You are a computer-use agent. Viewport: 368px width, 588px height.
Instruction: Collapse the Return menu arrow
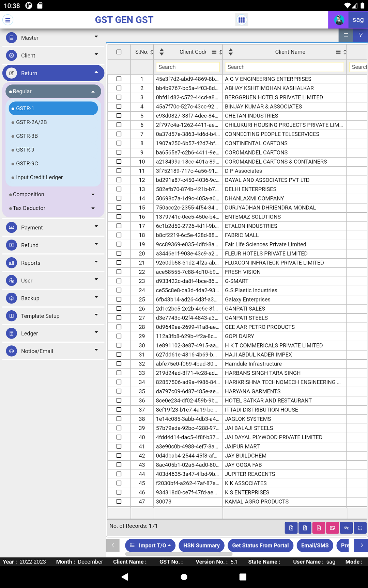[x=96, y=72]
